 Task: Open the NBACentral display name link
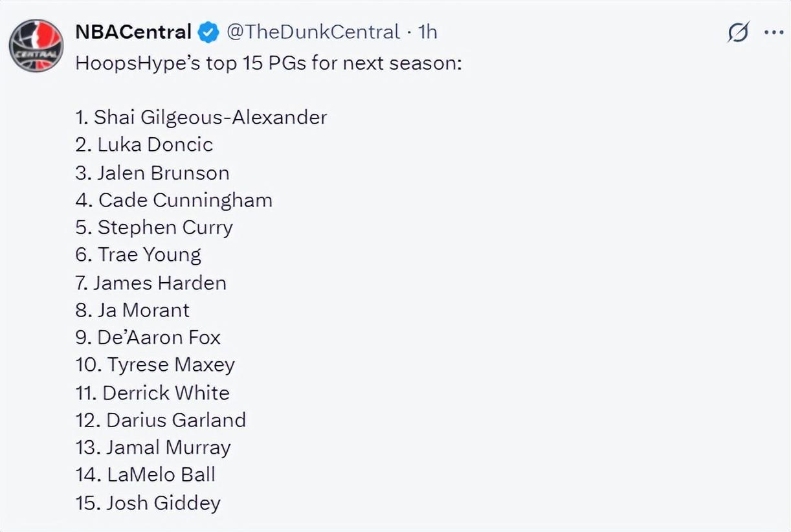[x=133, y=32]
